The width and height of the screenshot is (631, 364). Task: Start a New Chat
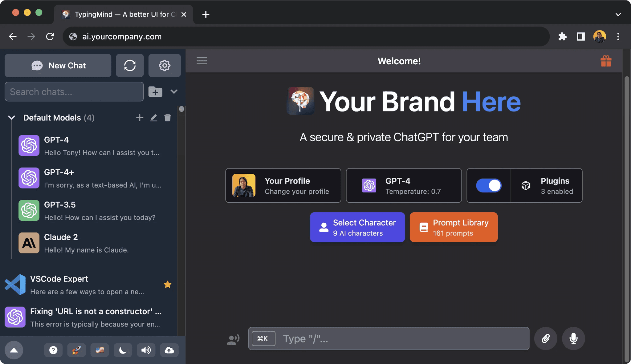pos(58,65)
